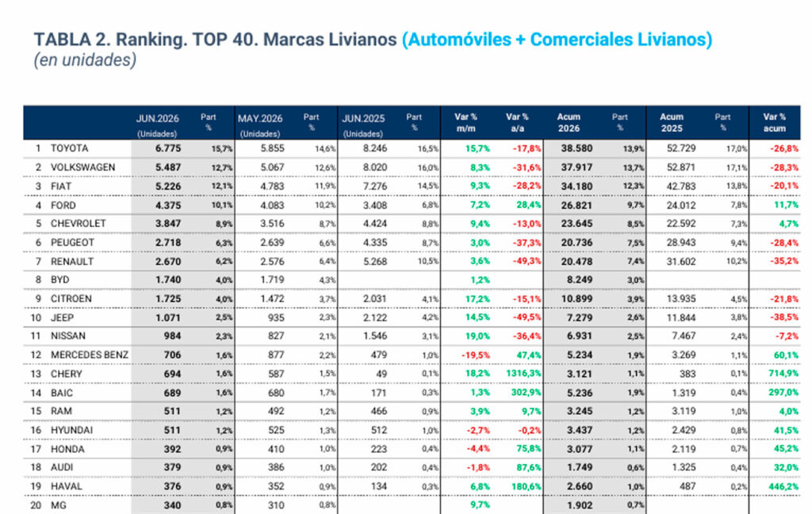
Task: Click Honda's year-over-year variation '75,8%'
Action: (529, 449)
